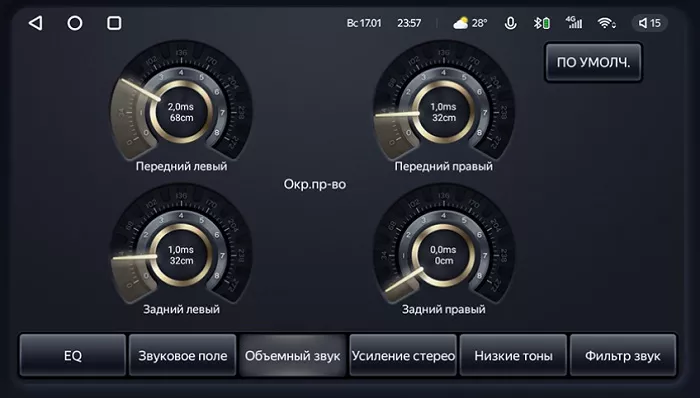Tap the Wi-Fi status icon
The image size is (700, 398).
point(606,23)
